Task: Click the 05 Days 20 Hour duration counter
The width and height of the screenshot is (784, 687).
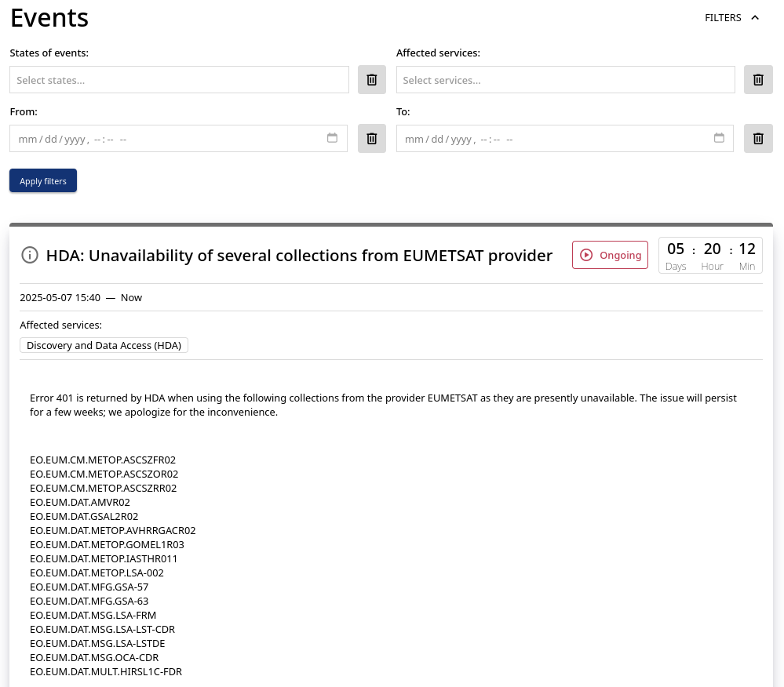Action: (710, 256)
